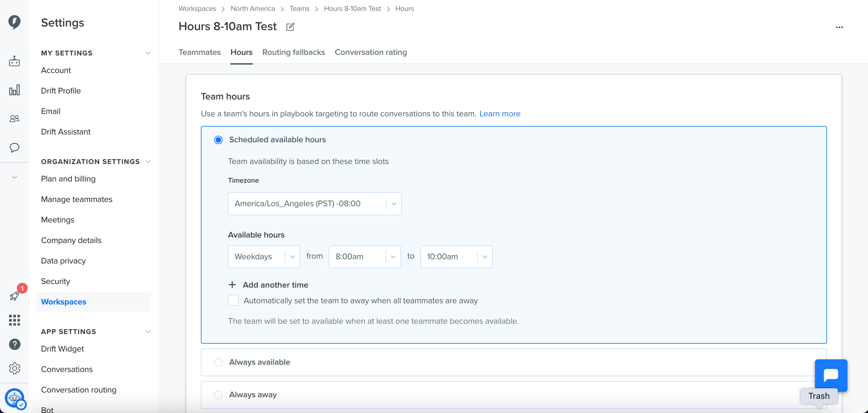The width and height of the screenshot is (868, 413).
Task: Open Manage teammates settings
Action: [x=77, y=200]
